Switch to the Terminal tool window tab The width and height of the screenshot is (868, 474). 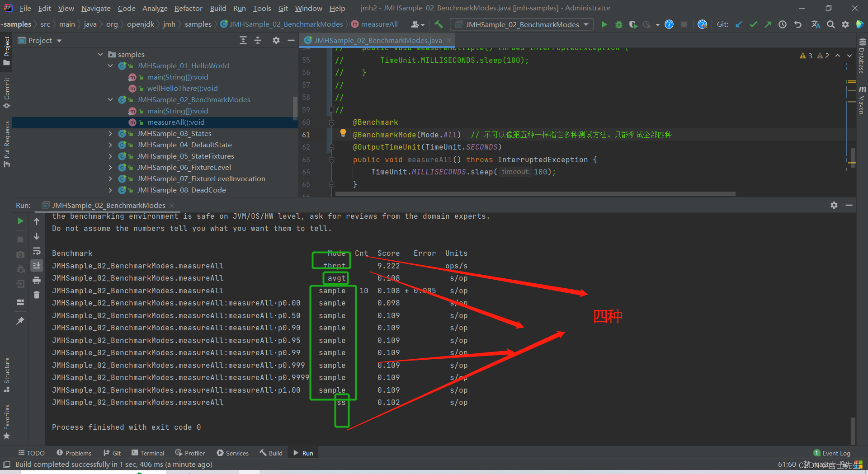(148, 453)
